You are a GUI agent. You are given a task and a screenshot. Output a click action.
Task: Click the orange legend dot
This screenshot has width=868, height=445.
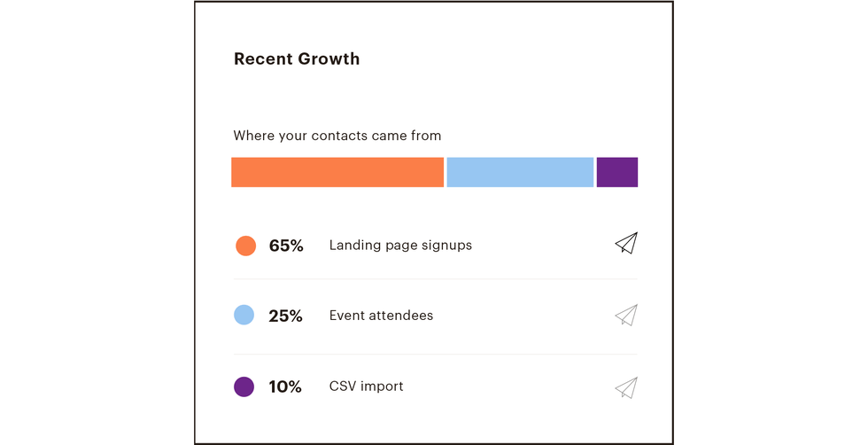[245, 246]
